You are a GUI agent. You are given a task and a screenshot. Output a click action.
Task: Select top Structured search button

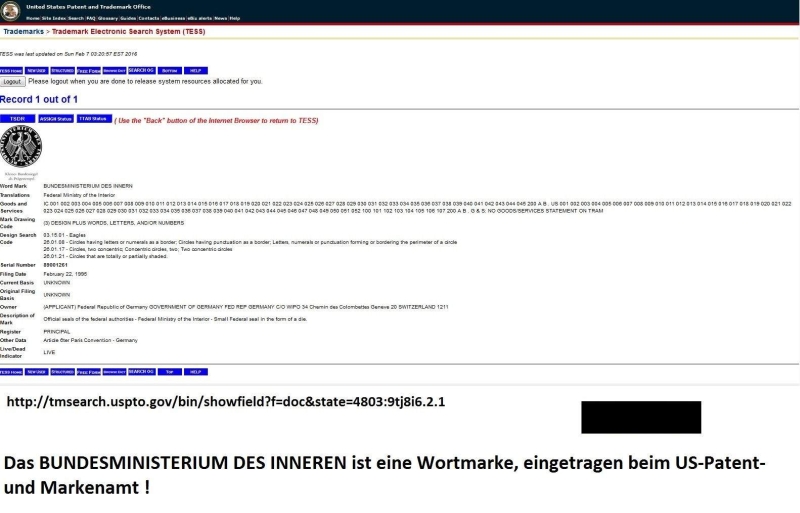pyautogui.click(x=63, y=71)
